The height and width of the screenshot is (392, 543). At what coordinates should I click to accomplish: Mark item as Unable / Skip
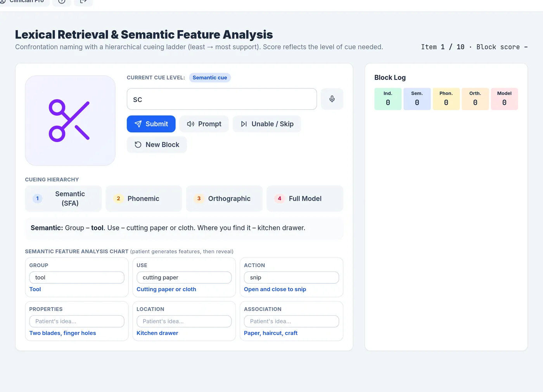pyautogui.click(x=267, y=124)
